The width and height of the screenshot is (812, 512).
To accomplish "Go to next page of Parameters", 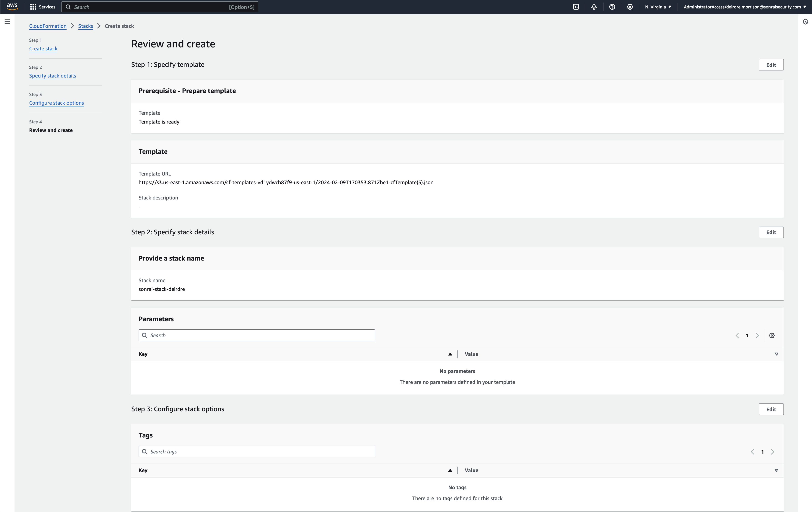I will click(757, 335).
